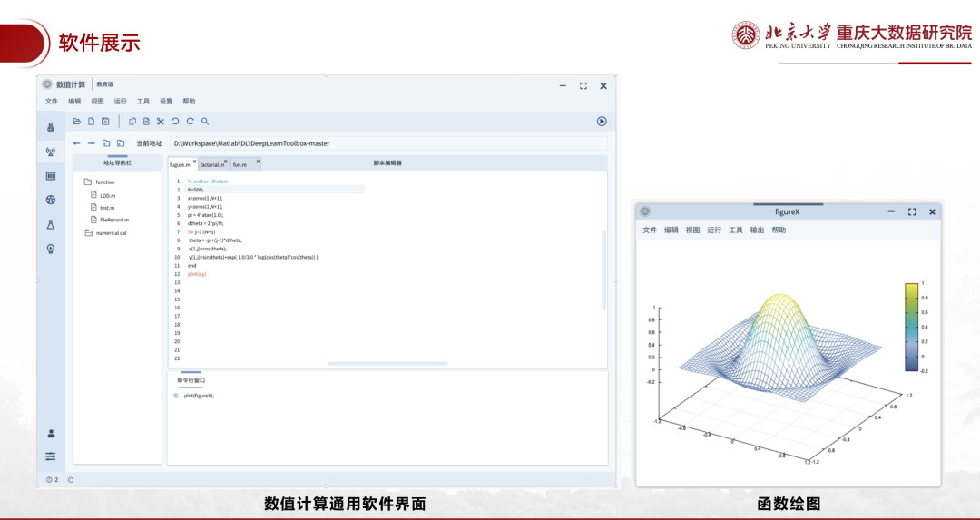Screen dimensions: 980x520
Task: Click the undo arrow icon
Action: tap(175, 122)
